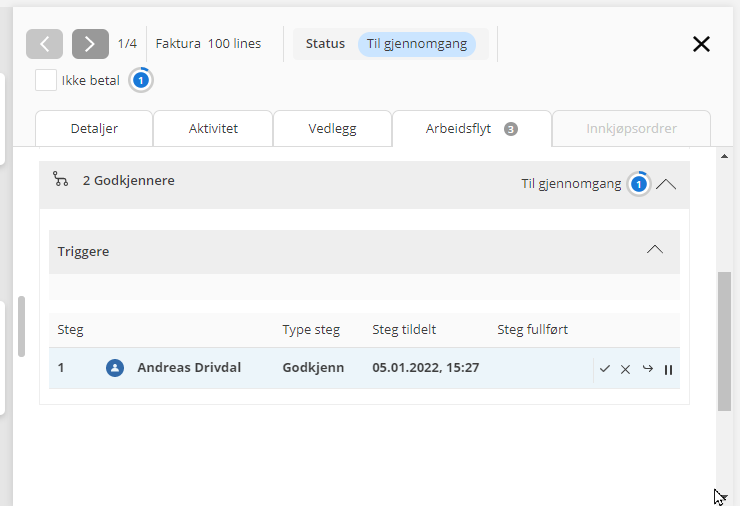The width and height of the screenshot is (740, 506).
Task: Reject Andreas Drivdal's step with X icon
Action: 626,369
